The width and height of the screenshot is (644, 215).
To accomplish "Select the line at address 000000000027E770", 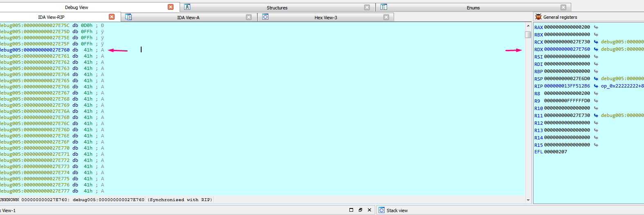I will [46, 148].
